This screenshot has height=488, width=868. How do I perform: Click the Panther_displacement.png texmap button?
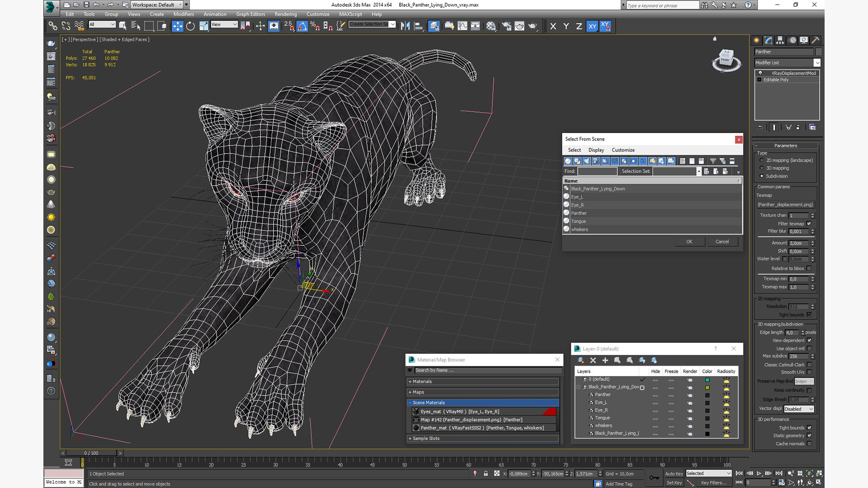click(786, 205)
